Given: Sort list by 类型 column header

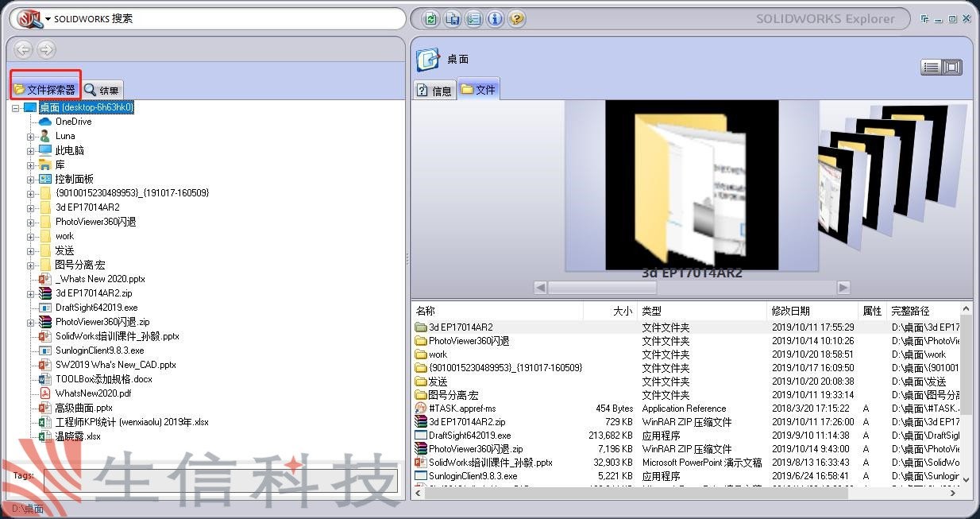Looking at the screenshot, I should point(702,311).
